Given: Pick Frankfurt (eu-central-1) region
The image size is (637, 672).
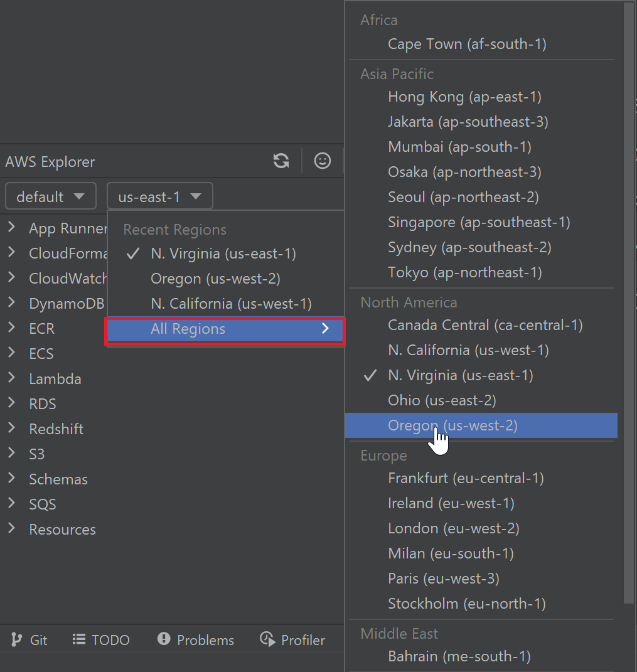Looking at the screenshot, I should coord(466,478).
